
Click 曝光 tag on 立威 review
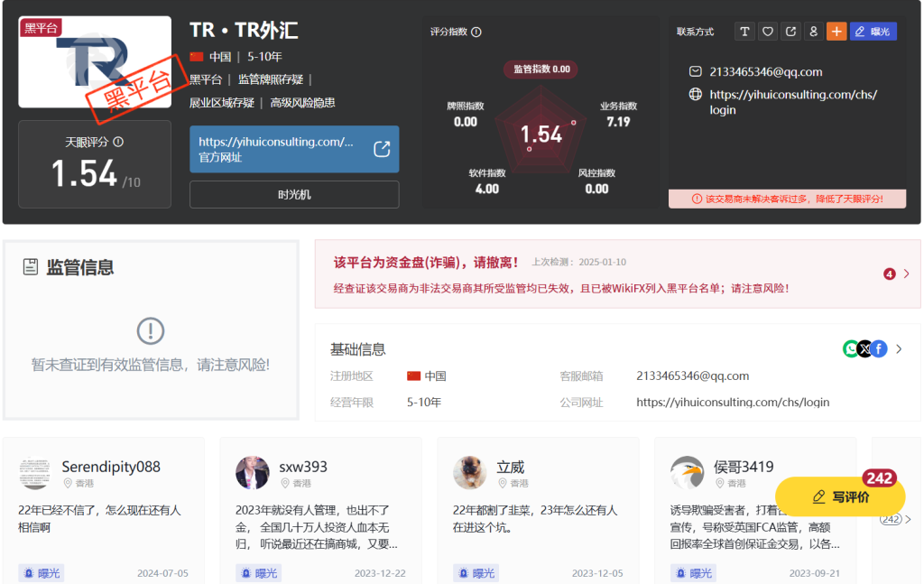(x=476, y=573)
